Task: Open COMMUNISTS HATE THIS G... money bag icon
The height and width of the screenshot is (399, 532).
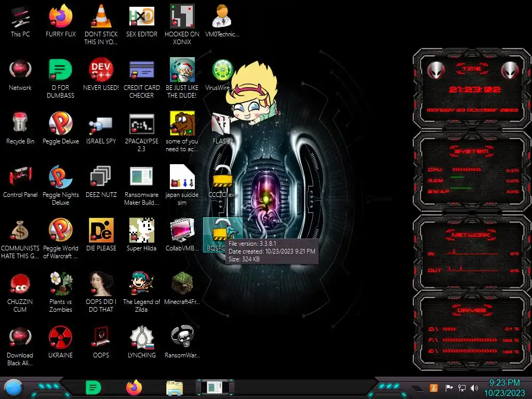Action: click(x=20, y=240)
